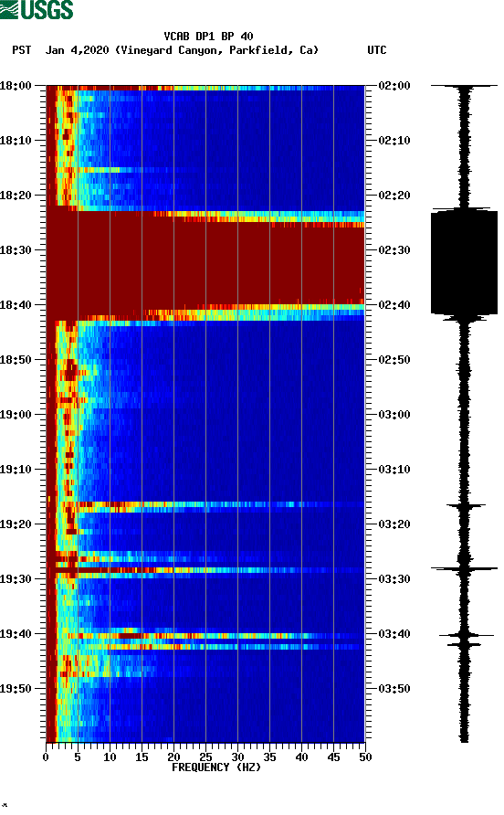Click '(Vineyard Canyon, Parkfield, Ca)' location text
The width and height of the screenshot is (504, 815).
(x=216, y=50)
